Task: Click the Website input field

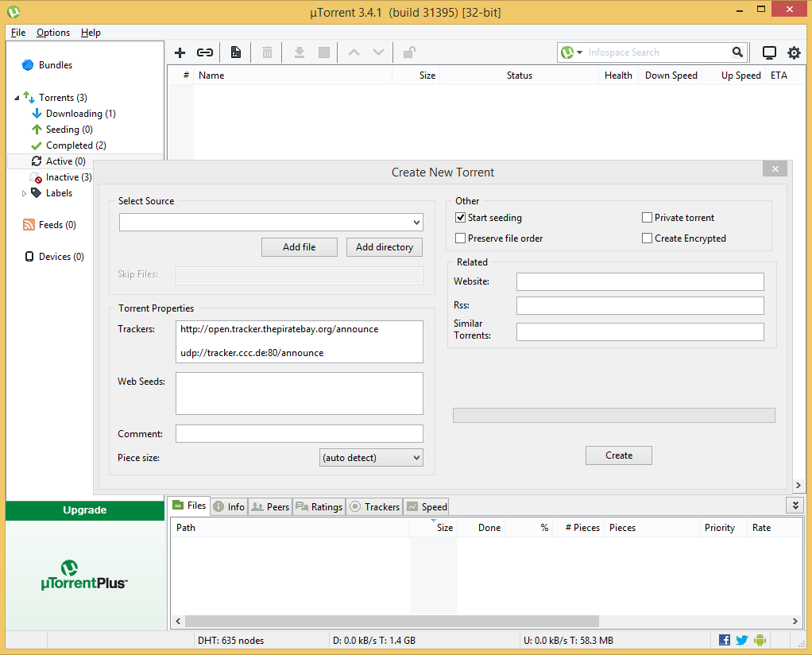Action: pyautogui.click(x=640, y=282)
